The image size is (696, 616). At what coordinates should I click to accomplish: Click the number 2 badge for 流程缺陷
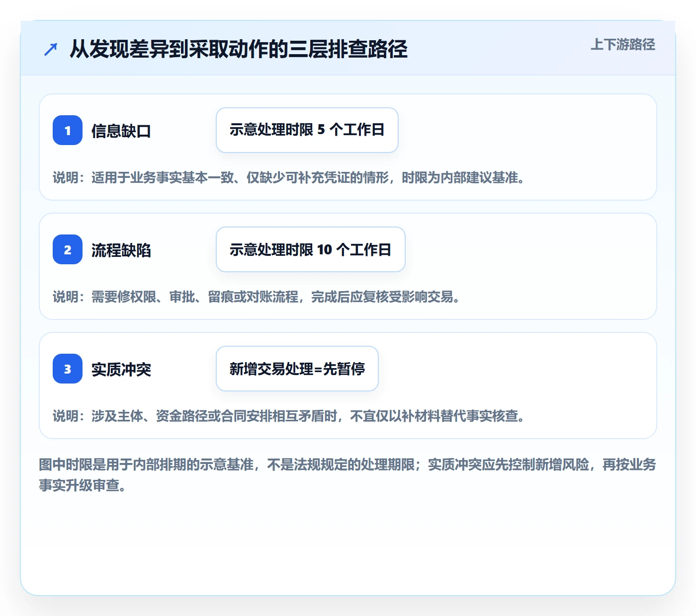tap(68, 249)
